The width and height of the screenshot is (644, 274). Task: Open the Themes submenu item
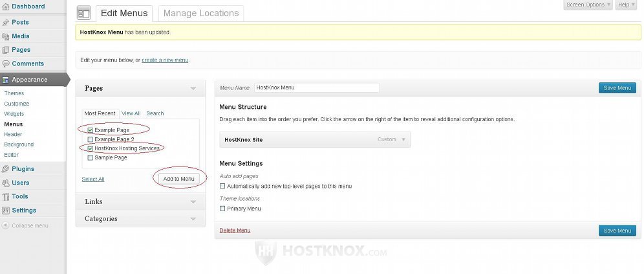[x=14, y=93]
